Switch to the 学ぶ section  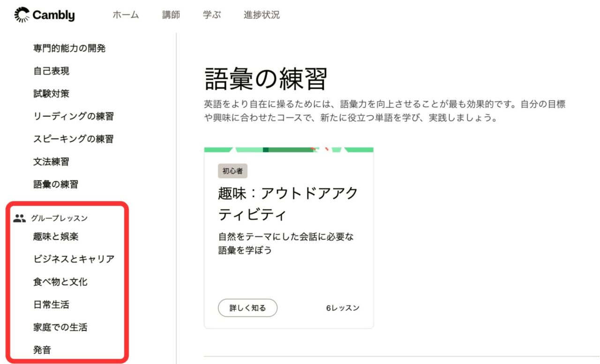(212, 15)
